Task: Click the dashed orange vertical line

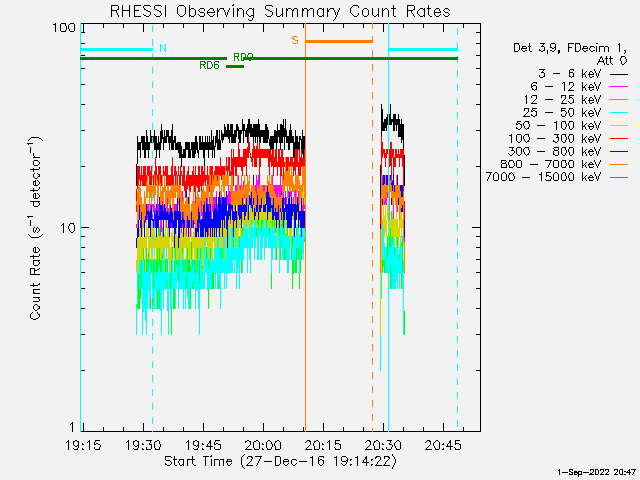Action: click(x=372, y=227)
